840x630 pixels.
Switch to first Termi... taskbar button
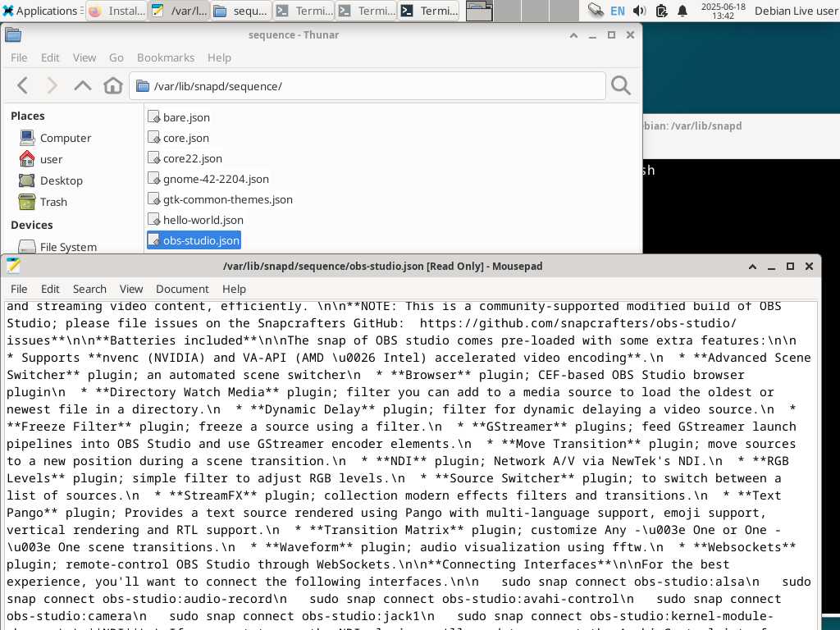coord(304,11)
